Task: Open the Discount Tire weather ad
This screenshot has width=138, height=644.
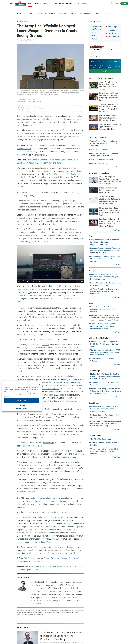Action: click(x=105, y=48)
